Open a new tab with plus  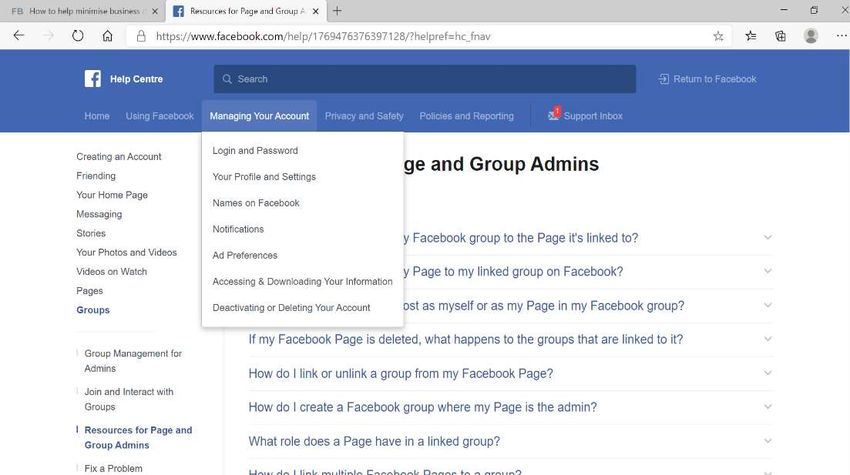coord(337,11)
